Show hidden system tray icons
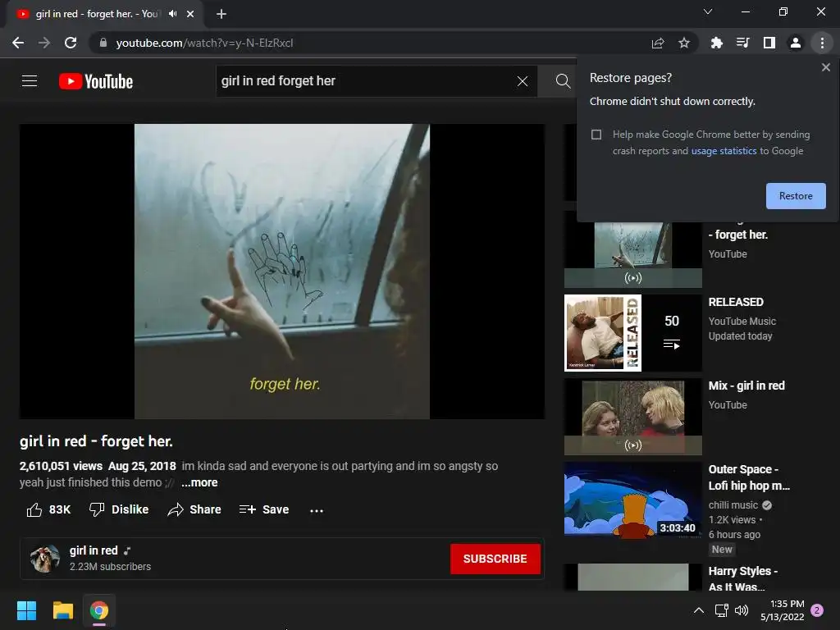This screenshot has height=630, width=840. [x=699, y=610]
